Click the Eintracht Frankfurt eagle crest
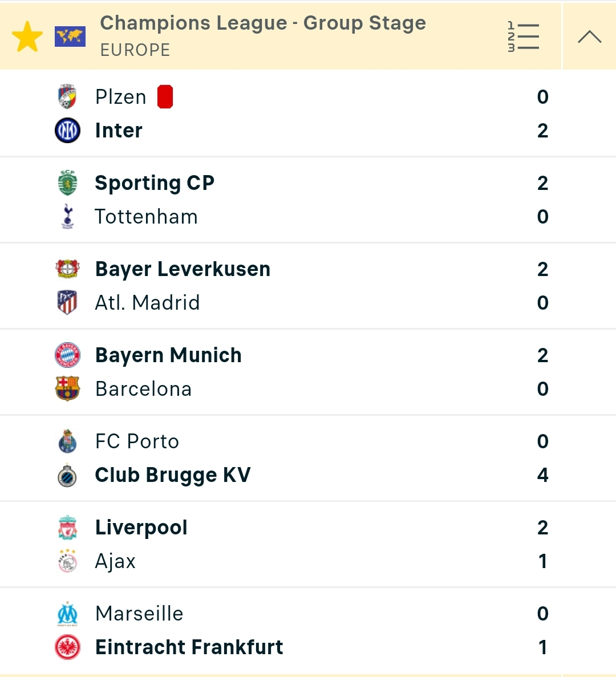616x677 pixels. 67,647
